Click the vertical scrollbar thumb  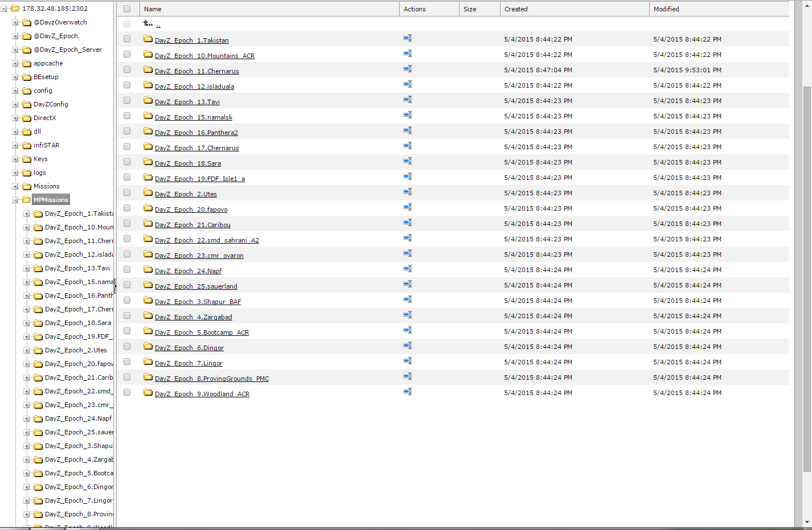807,279
